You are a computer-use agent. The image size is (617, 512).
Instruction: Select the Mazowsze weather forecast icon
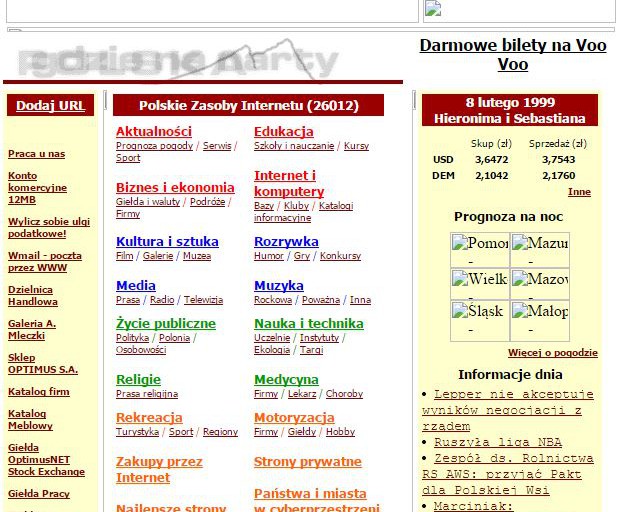click(540, 279)
